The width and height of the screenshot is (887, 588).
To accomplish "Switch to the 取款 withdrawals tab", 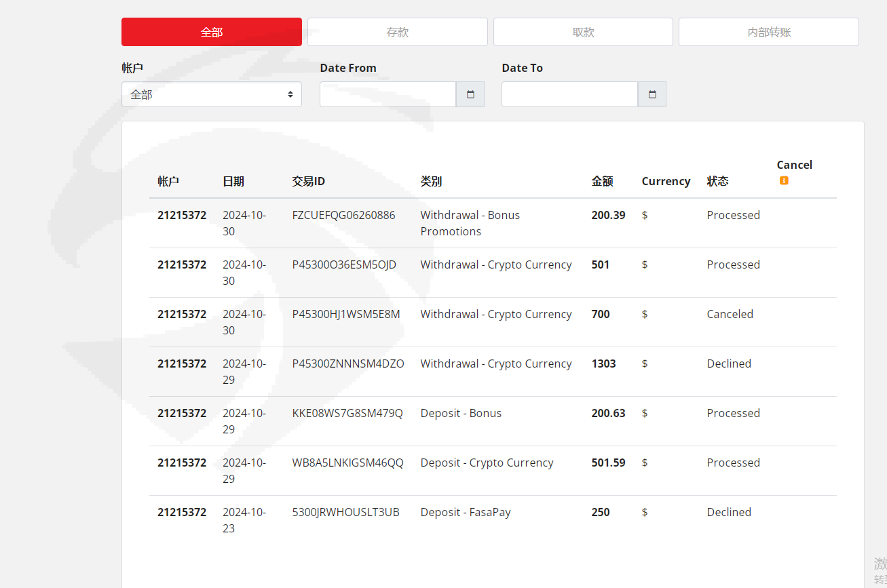I will pos(583,32).
